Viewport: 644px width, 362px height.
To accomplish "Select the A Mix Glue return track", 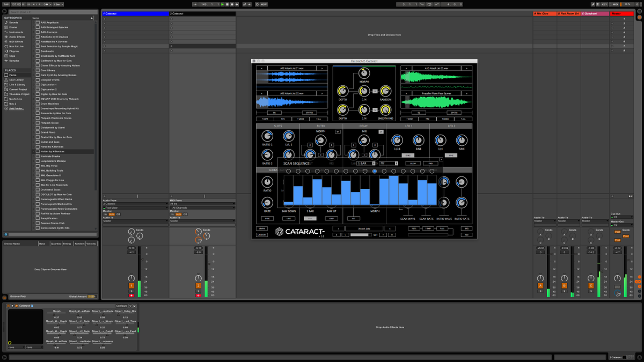I will (x=545, y=13).
